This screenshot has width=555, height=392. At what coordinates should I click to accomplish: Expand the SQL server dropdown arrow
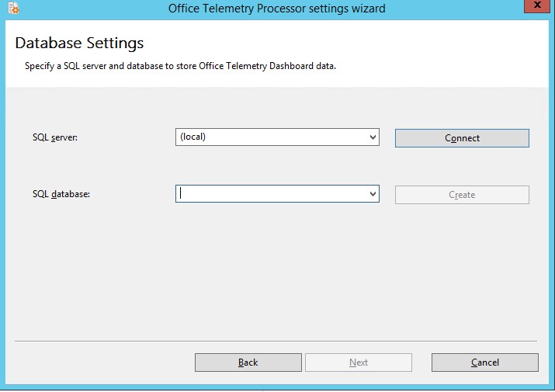[x=373, y=137]
